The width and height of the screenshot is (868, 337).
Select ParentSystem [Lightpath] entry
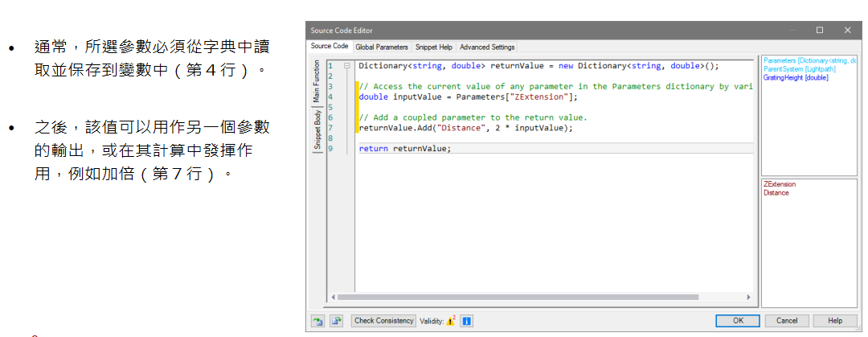[x=800, y=68]
